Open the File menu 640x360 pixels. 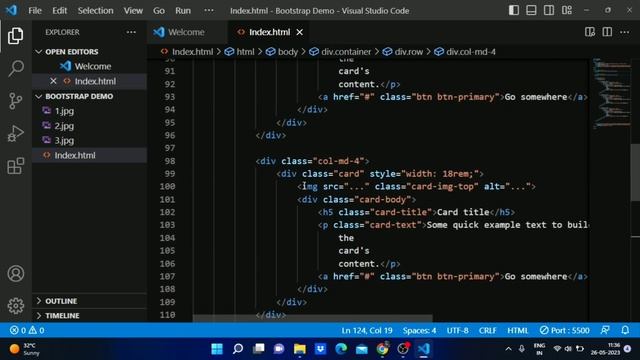point(35,11)
